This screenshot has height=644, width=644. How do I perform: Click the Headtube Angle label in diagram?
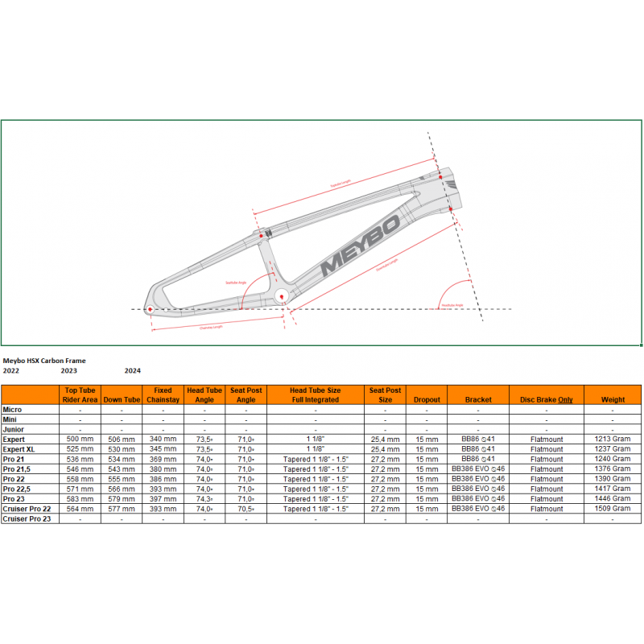pos(452,305)
